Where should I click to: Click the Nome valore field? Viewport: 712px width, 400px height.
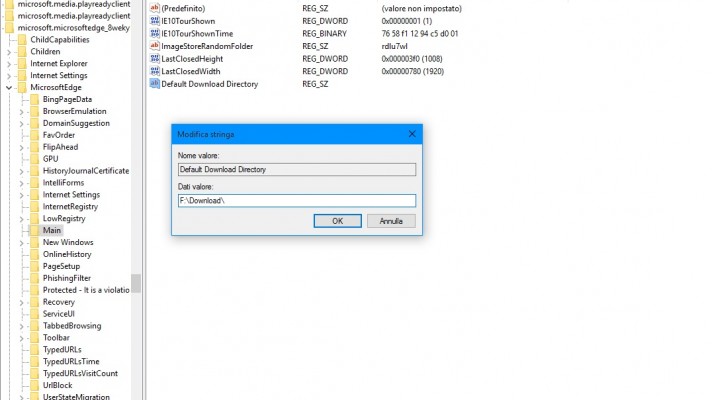(297, 169)
